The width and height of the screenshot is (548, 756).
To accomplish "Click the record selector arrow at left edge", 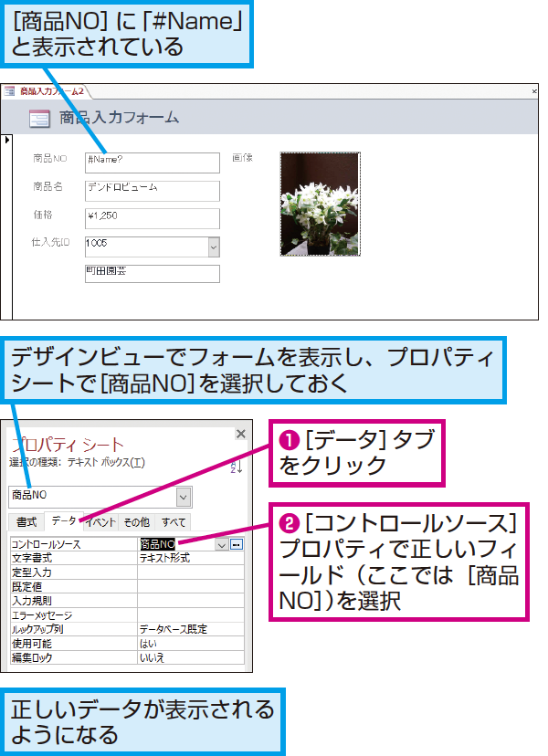I will coord(7,141).
